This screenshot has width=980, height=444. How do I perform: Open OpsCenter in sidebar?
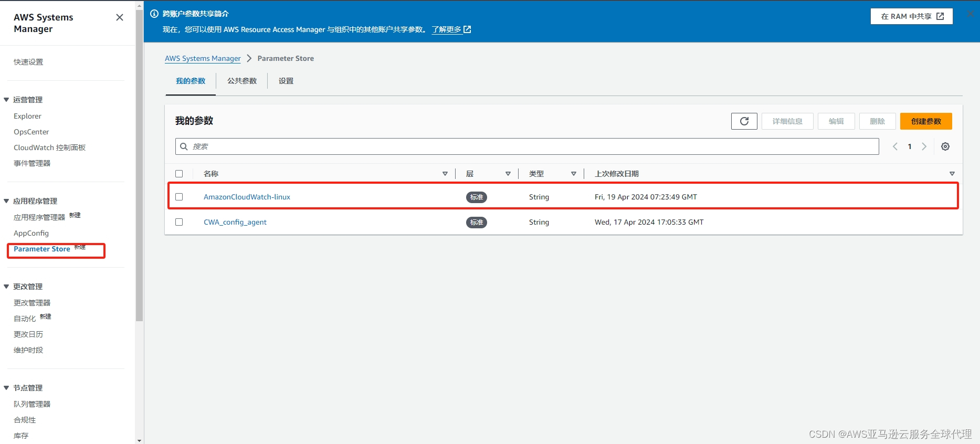31,132
